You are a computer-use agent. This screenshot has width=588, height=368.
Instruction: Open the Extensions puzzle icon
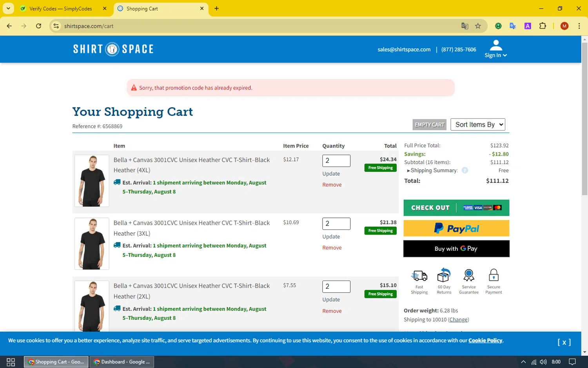[543, 26]
